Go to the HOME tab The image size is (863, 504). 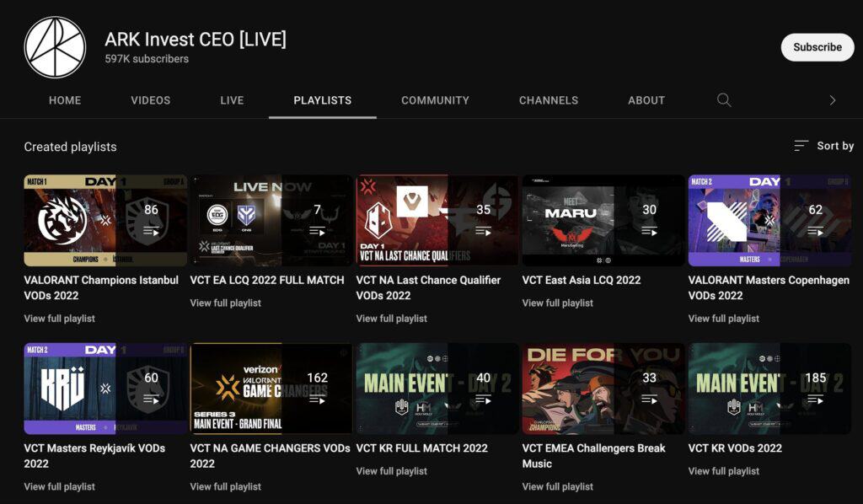[x=65, y=100]
